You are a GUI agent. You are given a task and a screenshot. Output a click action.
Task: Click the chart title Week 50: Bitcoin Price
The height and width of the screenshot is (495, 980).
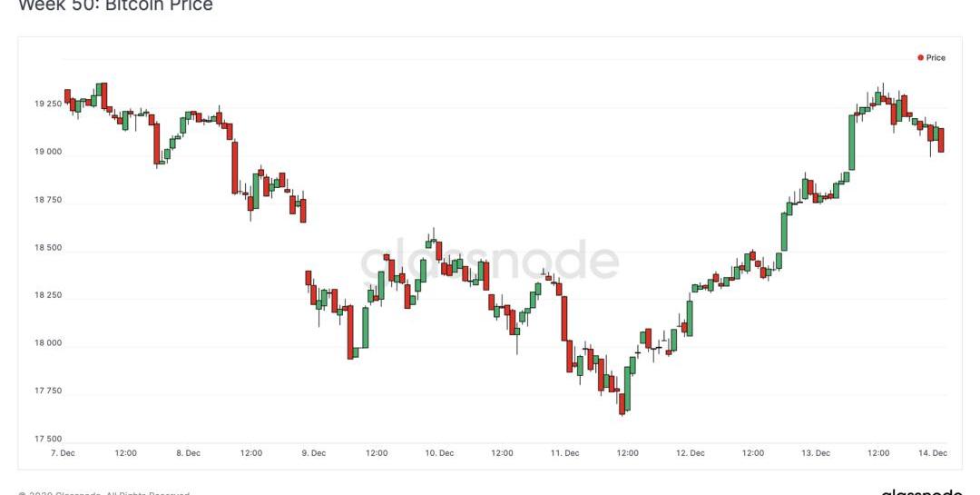(116, 6)
